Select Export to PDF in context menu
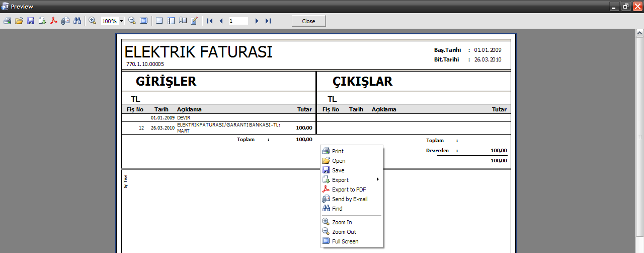 (x=349, y=189)
